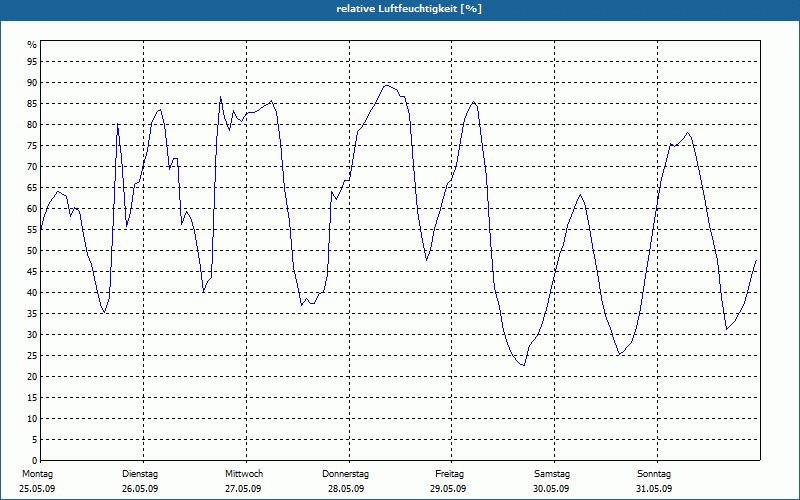This screenshot has height=500, width=800.
Task: Click the y-axis value '60'
Action: [x=32, y=209]
